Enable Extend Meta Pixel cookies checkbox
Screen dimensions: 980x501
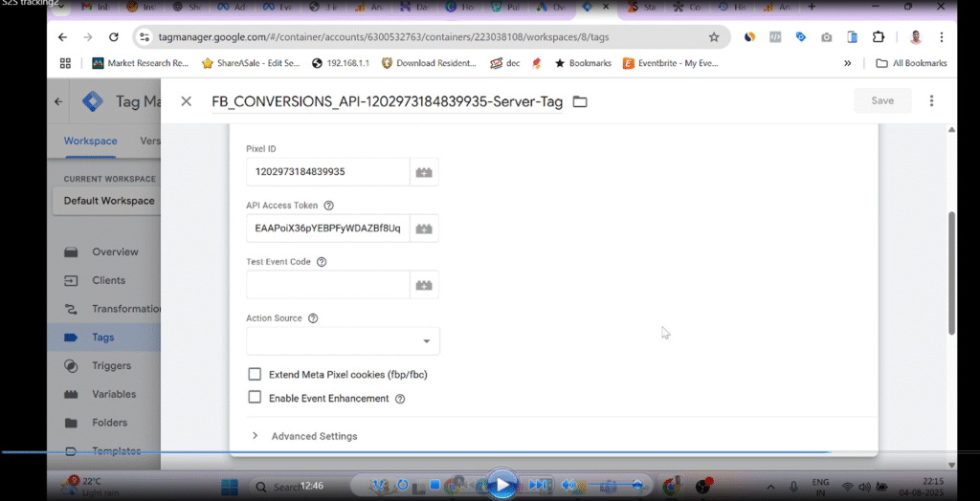coord(255,375)
